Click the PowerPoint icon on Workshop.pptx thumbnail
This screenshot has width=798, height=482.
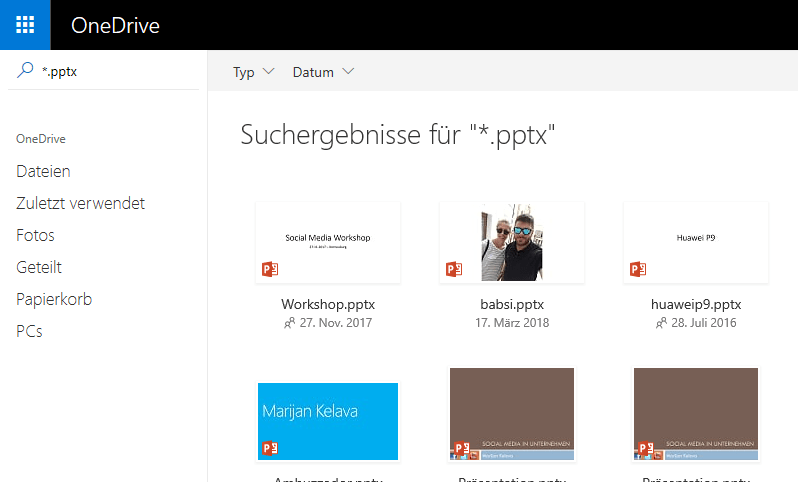click(x=270, y=269)
